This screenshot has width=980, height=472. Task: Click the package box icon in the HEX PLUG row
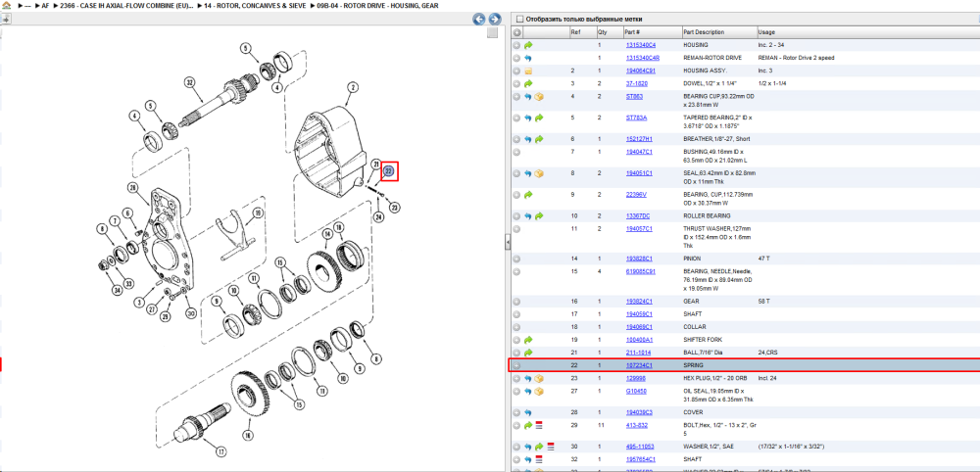coord(539,378)
